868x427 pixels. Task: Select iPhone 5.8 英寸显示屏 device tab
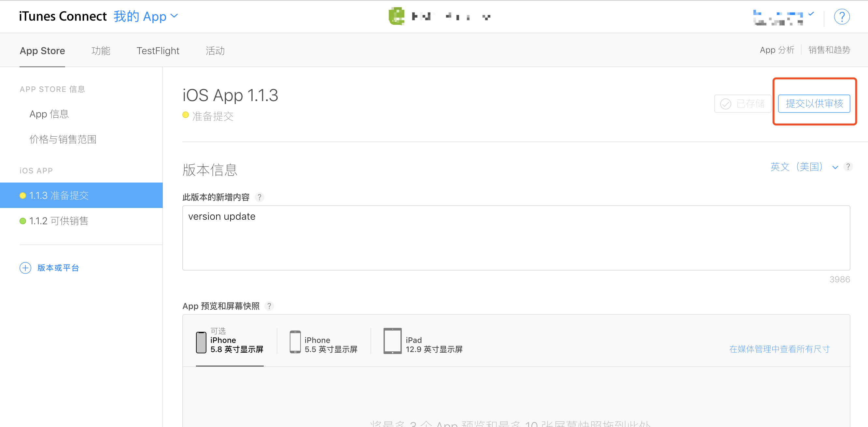point(230,342)
